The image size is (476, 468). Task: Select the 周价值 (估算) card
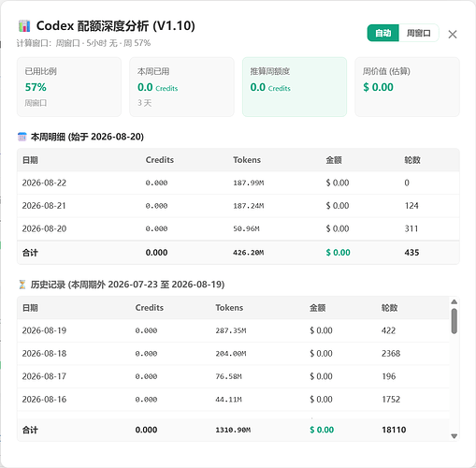point(407,87)
